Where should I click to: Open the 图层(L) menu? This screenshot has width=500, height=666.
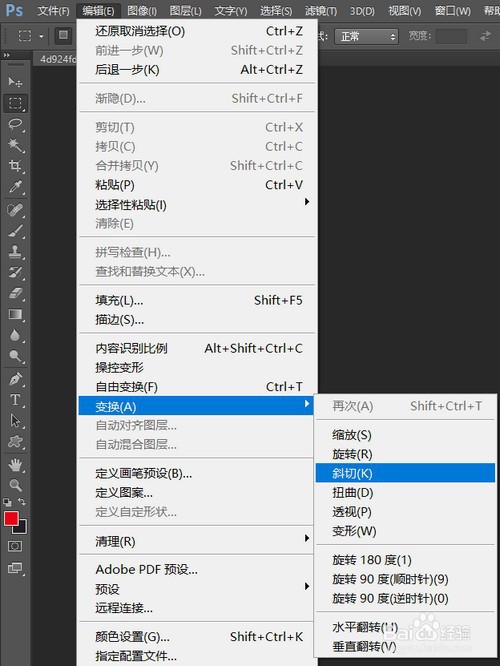185,10
